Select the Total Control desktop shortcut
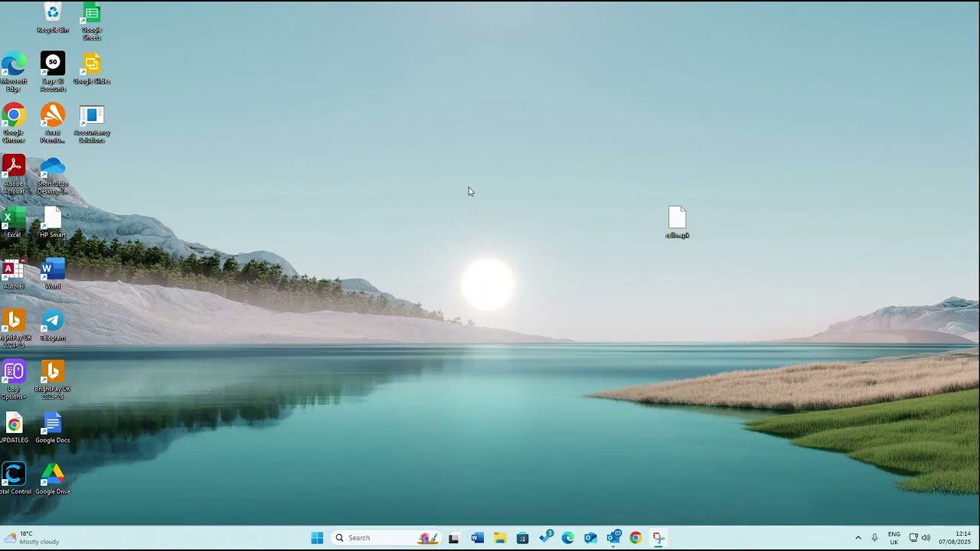Image resolution: width=980 pixels, height=551 pixels. pos(14,478)
